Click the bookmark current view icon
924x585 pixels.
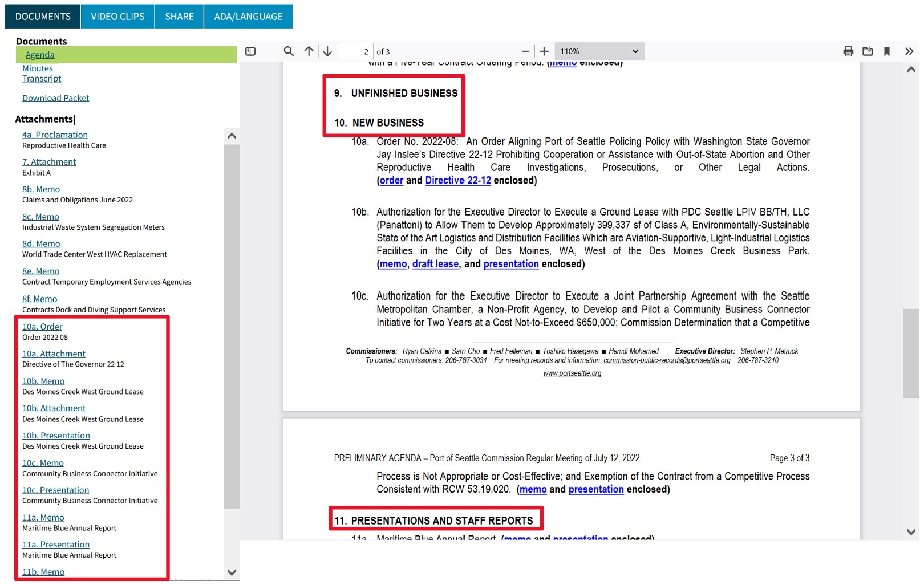pyautogui.click(x=887, y=51)
